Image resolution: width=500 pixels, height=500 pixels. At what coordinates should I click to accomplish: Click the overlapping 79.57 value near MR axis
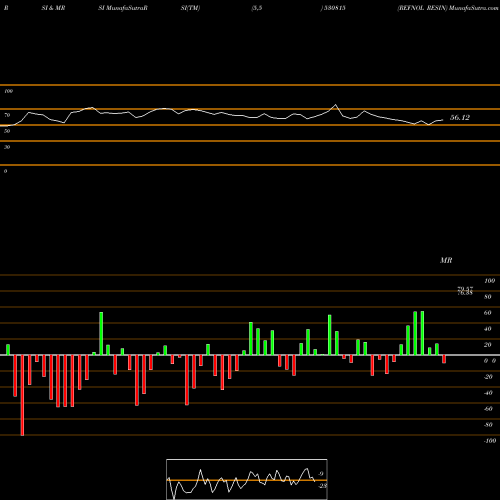[x=465, y=289]
